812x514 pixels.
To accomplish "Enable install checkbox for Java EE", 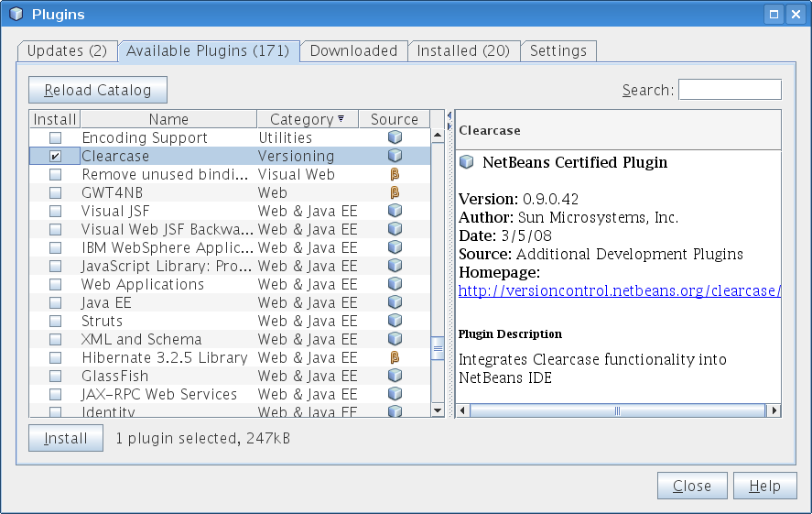I will pos(55,303).
